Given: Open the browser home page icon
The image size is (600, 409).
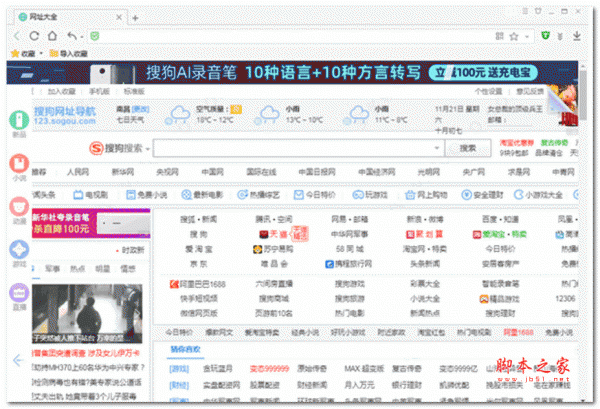Looking at the screenshot, I should [x=52, y=36].
